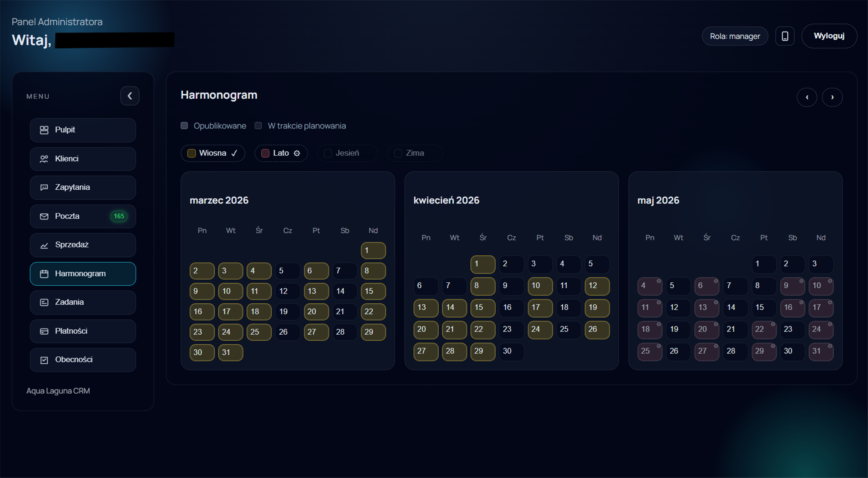Toggle the Wiosna season chip
Image resolution: width=868 pixels, height=478 pixels.
point(212,153)
